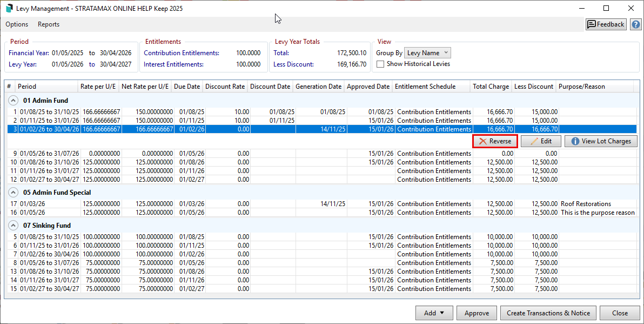Click the Levy Year label
644x324 pixels.
pos(23,64)
